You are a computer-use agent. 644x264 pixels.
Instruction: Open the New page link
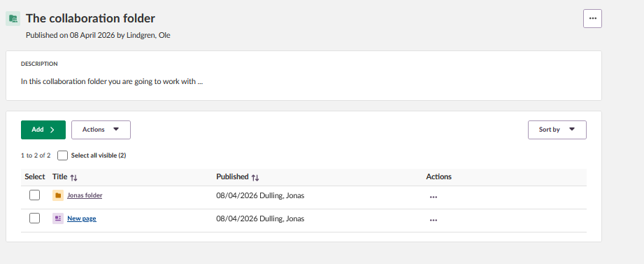(82, 218)
